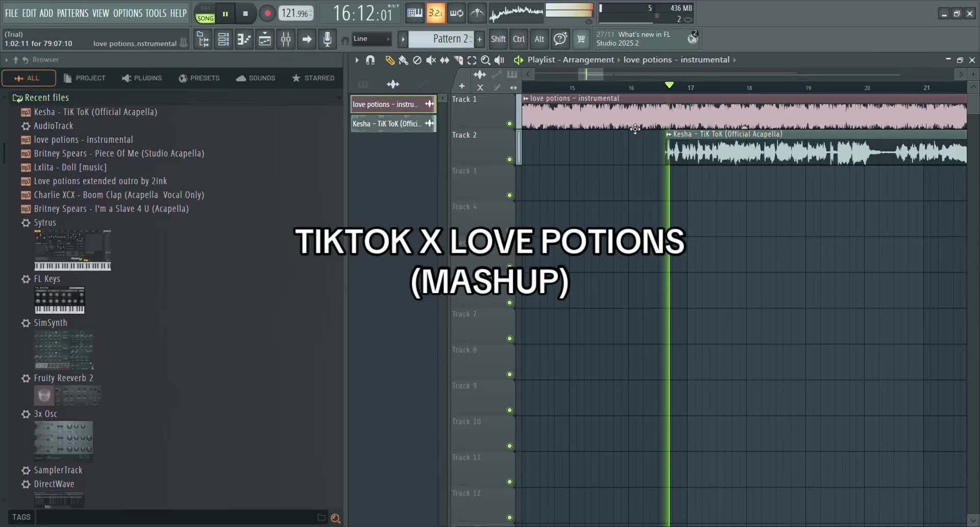Click the playhead marker near bar 17
Screen dimensions: 980x527
coord(669,85)
